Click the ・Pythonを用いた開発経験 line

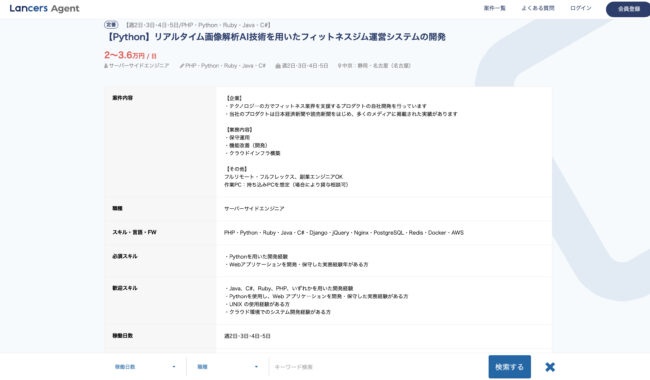(x=256, y=257)
